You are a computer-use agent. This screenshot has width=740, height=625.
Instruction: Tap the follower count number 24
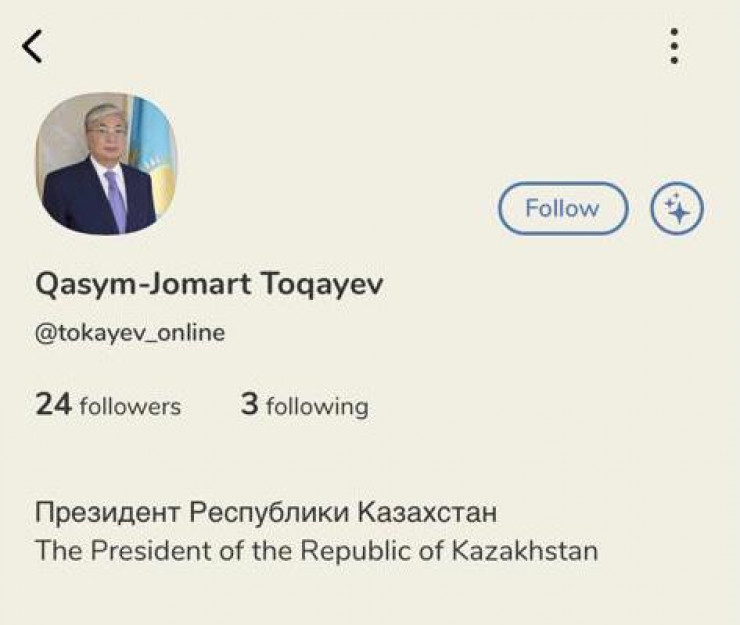click(x=52, y=404)
